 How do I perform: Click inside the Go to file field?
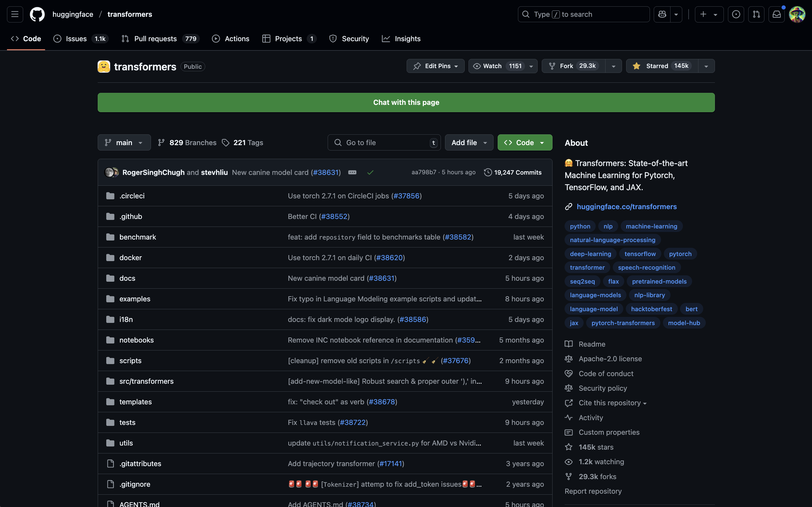tap(383, 142)
